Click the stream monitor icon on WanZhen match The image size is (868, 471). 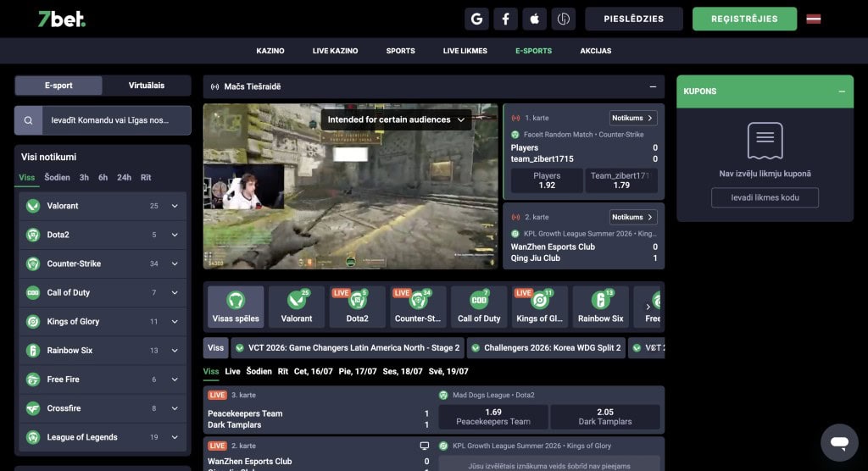click(425, 446)
